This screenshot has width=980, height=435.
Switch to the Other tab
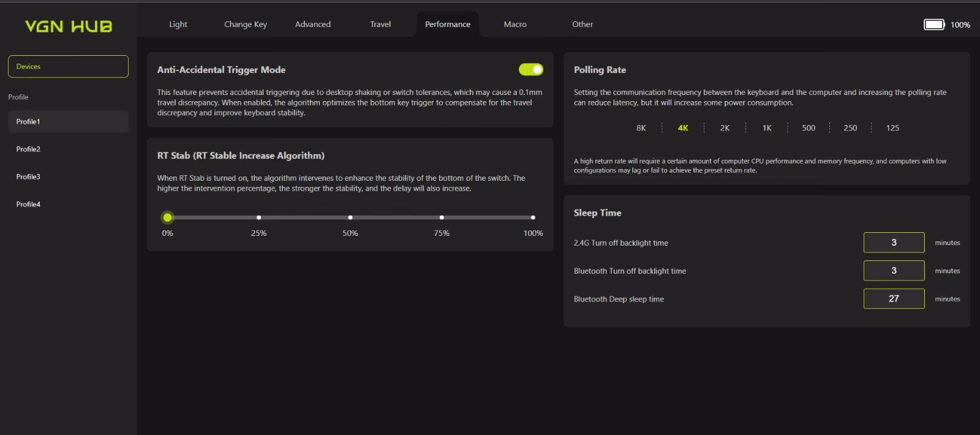582,25
